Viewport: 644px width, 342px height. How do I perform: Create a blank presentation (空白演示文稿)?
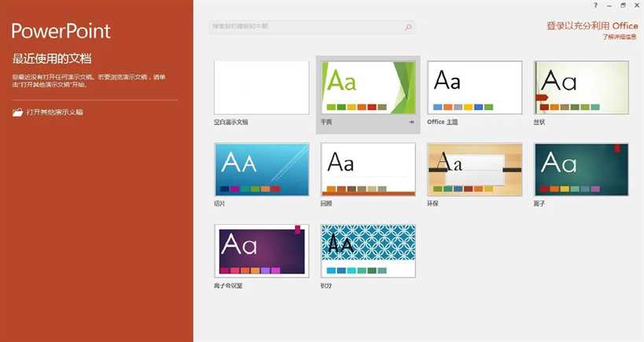tap(262, 87)
